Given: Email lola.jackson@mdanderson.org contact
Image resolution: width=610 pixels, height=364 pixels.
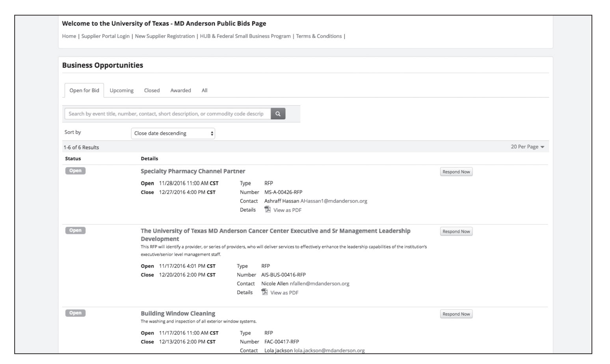Looking at the screenshot, I should (329, 350).
